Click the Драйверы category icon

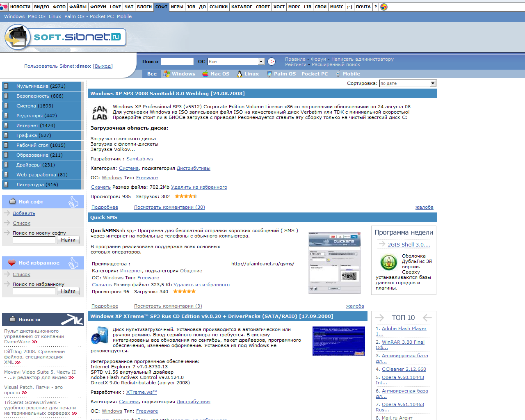click(6, 165)
